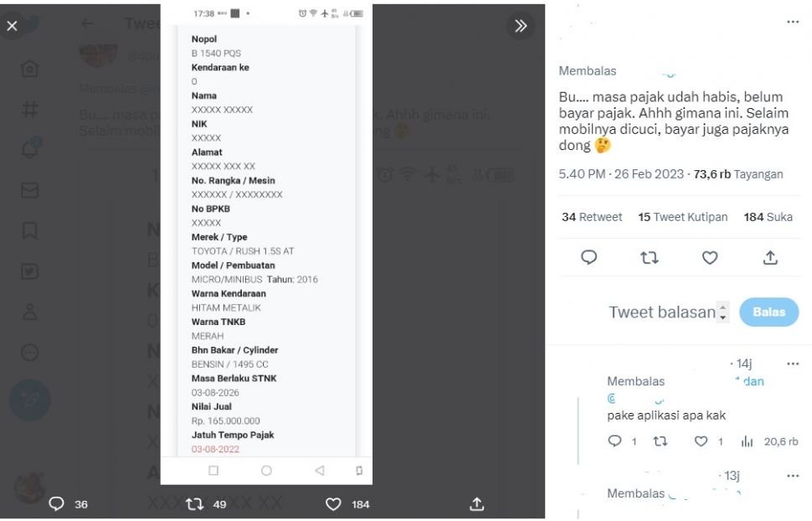Open the Home feed

click(30, 68)
